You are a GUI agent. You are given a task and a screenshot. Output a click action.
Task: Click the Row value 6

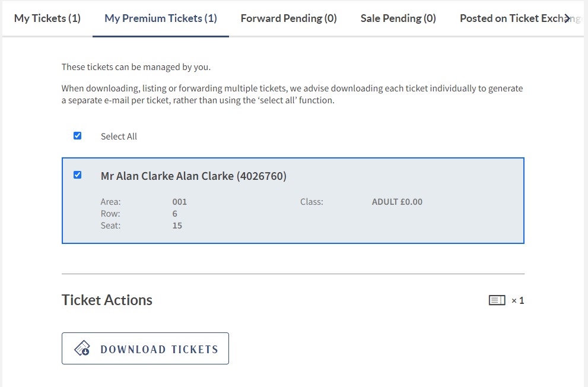[x=175, y=214]
